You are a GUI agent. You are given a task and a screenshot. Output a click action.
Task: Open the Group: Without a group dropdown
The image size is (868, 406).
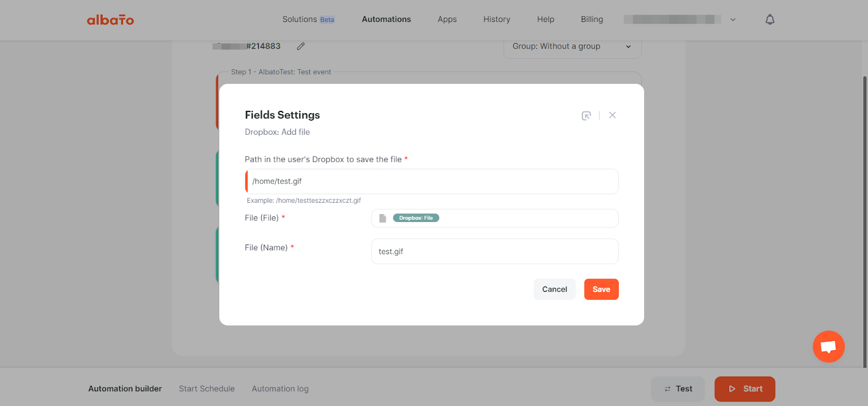(x=572, y=46)
